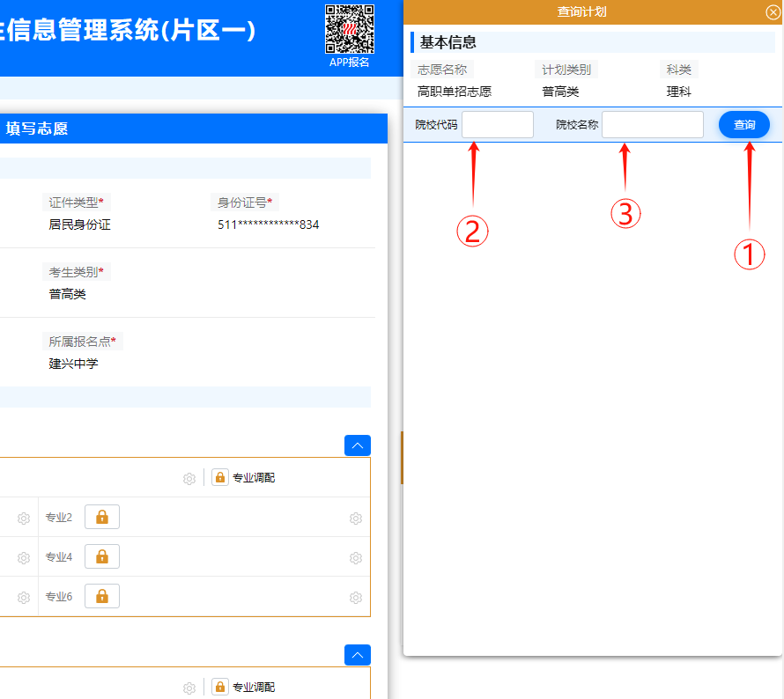Collapse the second section using its chevron button
This screenshot has width=784, height=699.
[357, 654]
